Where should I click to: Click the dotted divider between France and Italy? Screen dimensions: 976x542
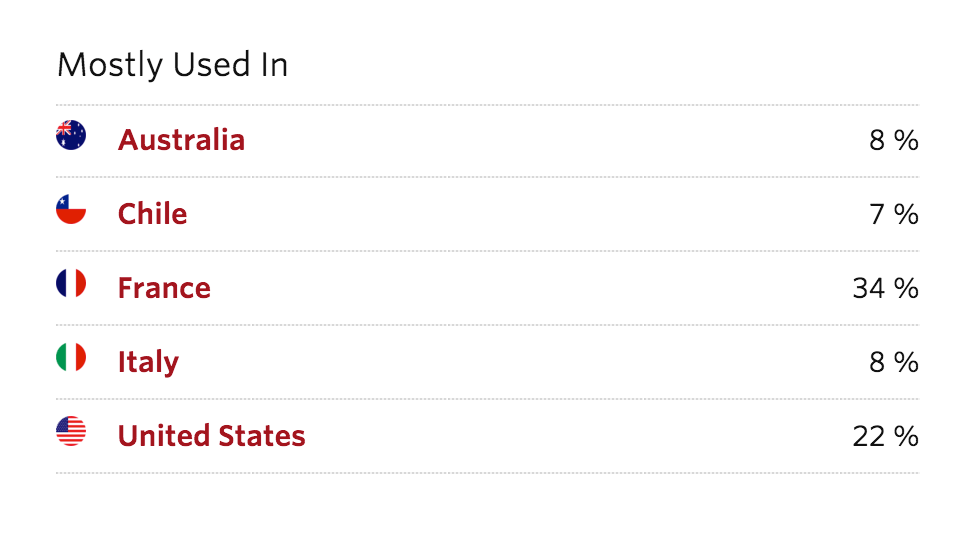point(487,325)
